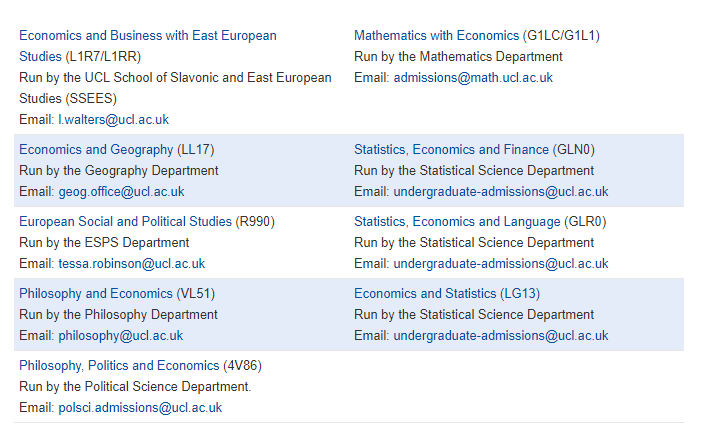The width and height of the screenshot is (701, 436).
Task: Email admissions@math.ucl.ac.uk
Action: click(x=473, y=78)
